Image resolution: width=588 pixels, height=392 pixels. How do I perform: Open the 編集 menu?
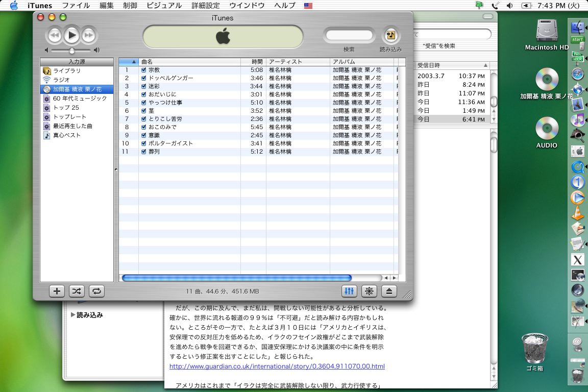[x=107, y=6]
